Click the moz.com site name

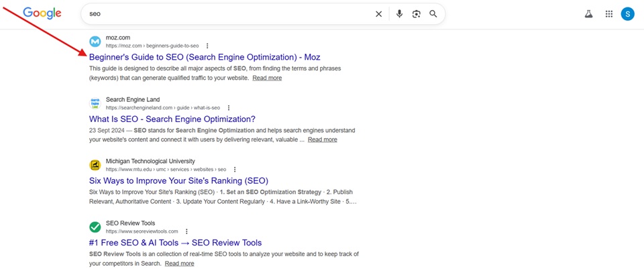(118, 38)
